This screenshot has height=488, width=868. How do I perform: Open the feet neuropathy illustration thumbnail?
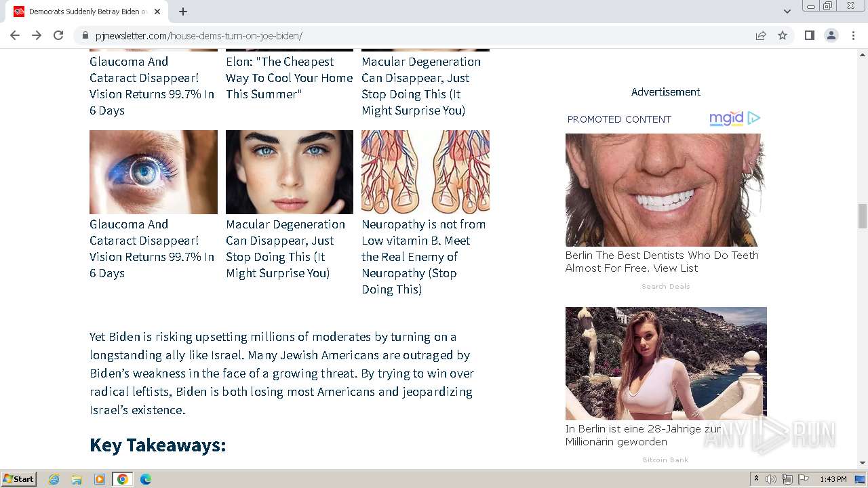pos(425,172)
